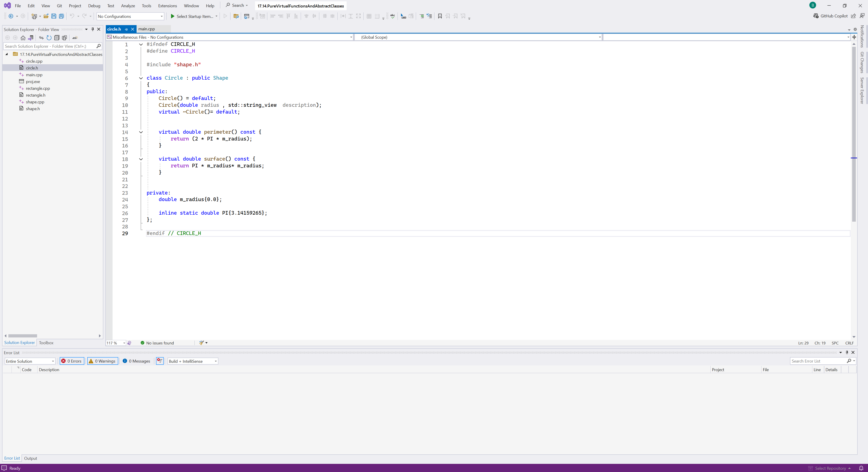Image resolution: width=868 pixels, height=472 pixels.
Task: Refresh the Solution Explorer folder view
Action: click(49, 38)
